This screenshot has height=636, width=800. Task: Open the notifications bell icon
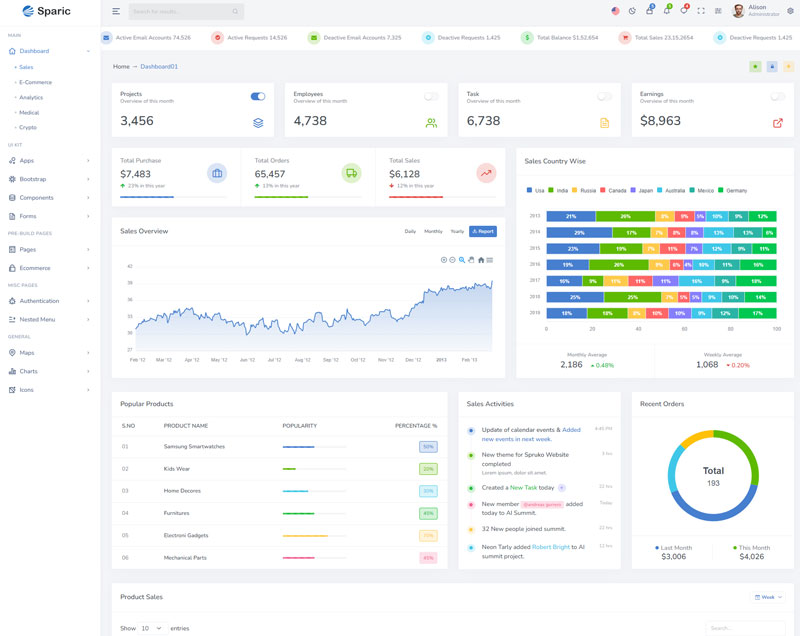[667, 11]
